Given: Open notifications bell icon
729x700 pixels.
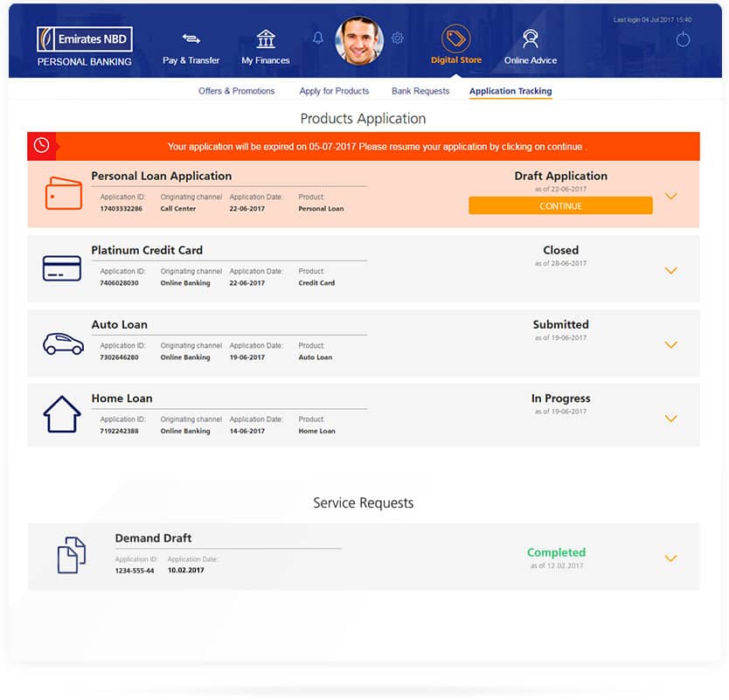Looking at the screenshot, I should 318,38.
